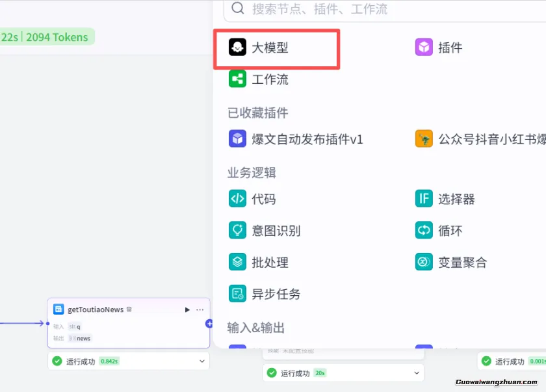The height and width of the screenshot is (392, 546).
Task: Select the 循环 loop node icon
Action: click(424, 230)
